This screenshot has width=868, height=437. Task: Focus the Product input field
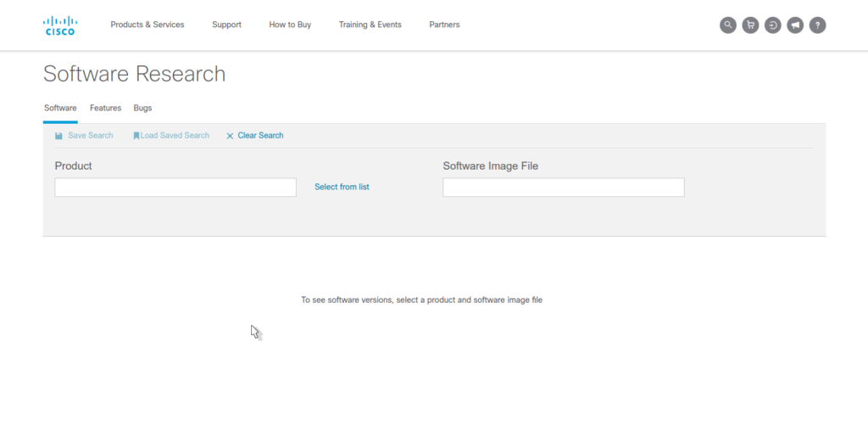coord(175,188)
